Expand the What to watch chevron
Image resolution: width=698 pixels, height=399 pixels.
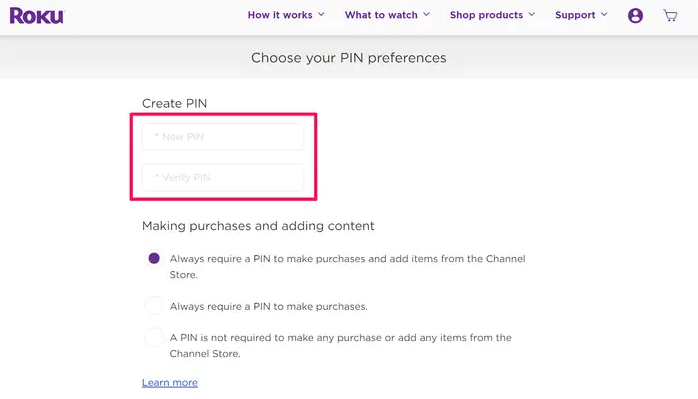pyautogui.click(x=426, y=15)
